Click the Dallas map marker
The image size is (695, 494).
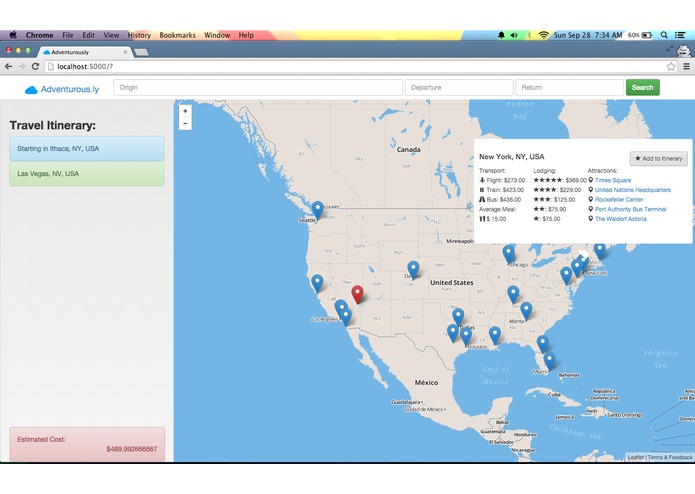coord(458,317)
